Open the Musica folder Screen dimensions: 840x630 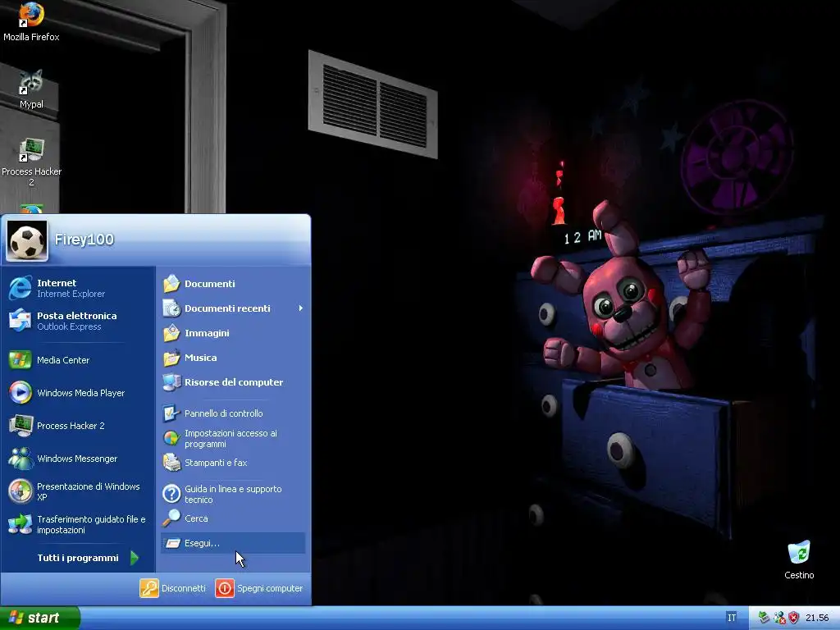(233, 358)
